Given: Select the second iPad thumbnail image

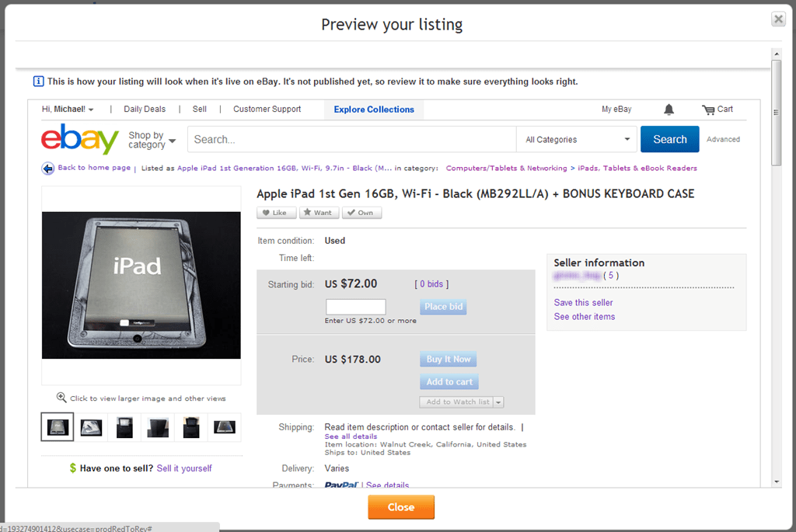Looking at the screenshot, I should (x=92, y=427).
